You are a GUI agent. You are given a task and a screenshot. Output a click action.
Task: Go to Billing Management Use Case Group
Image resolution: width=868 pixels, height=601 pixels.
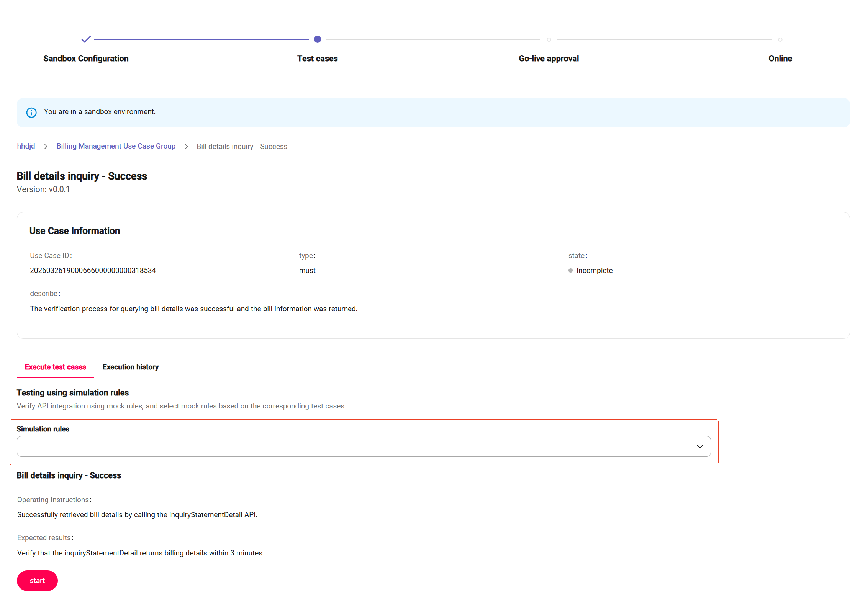pyautogui.click(x=116, y=146)
